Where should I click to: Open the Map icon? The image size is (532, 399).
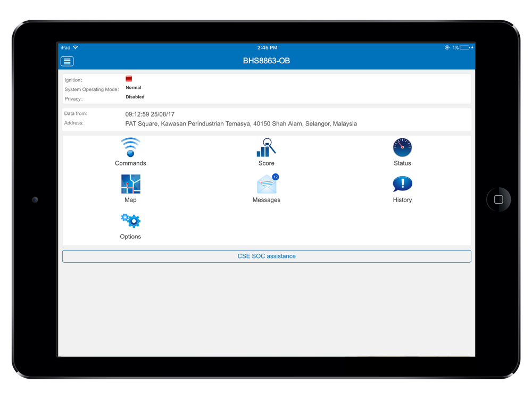tap(131, 184)
